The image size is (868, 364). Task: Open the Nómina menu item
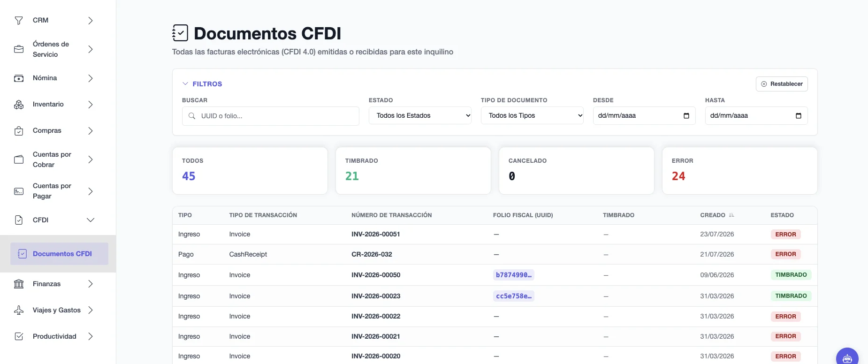pyautogui.click(x=54, y=78)
